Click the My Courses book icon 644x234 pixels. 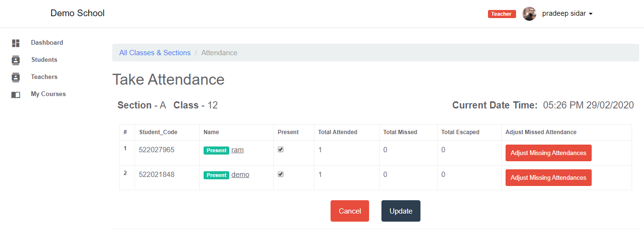coord(16,95)
